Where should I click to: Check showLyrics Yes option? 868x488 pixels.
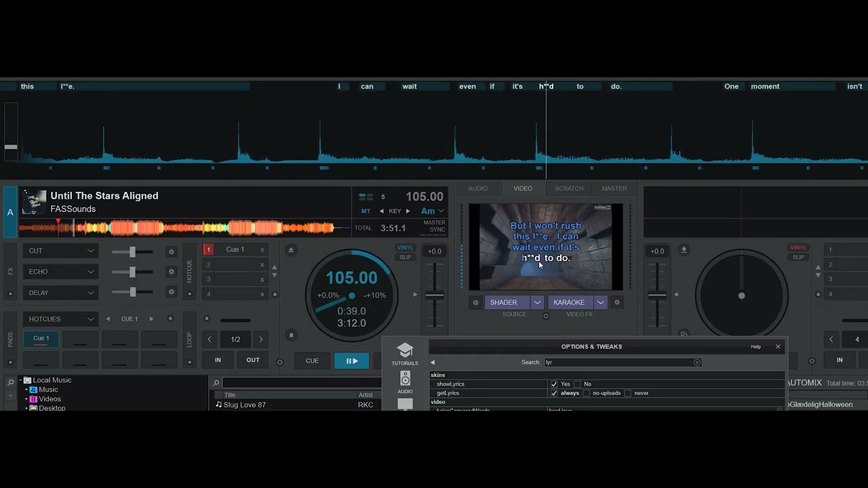[x=554, y=384]
